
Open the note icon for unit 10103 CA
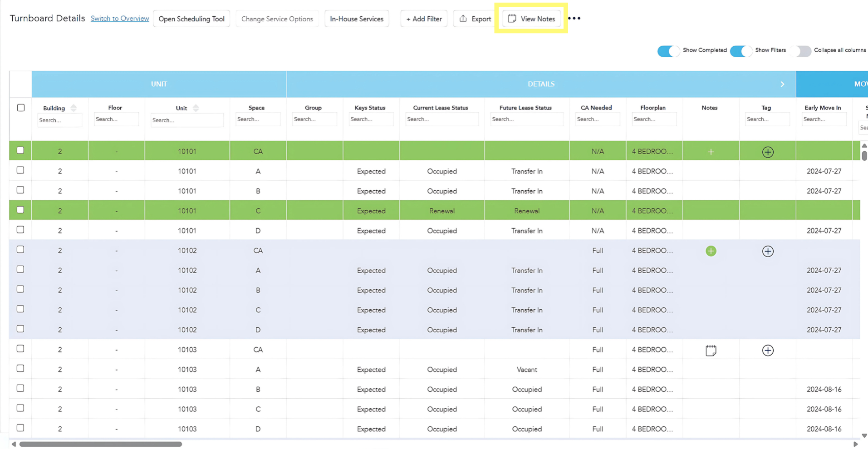711,350
